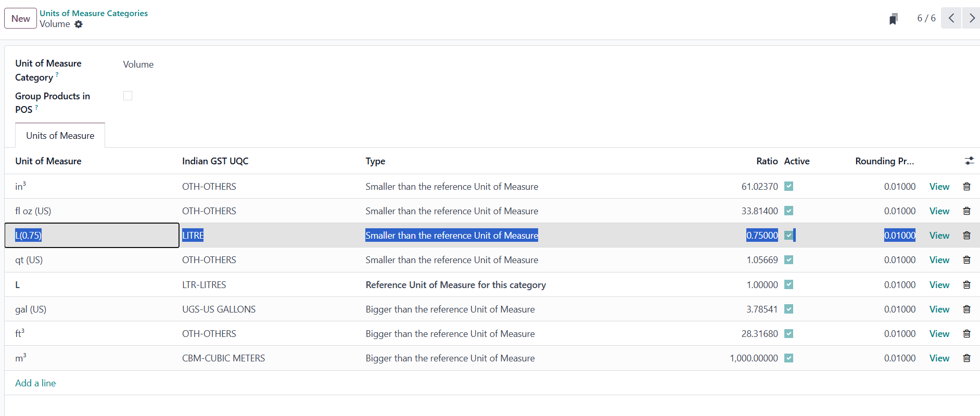The width and height of the screenshot is (980, 416).
Task: Click Add a line link
Action: point(35,383)
